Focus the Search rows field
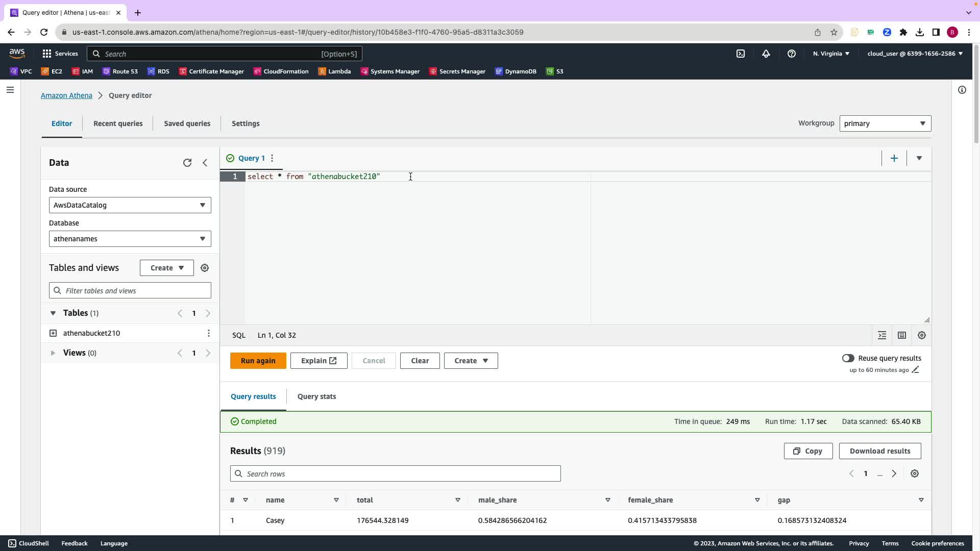Image resolution: width=980 pixels, height=551 pixels. [396, 473]
